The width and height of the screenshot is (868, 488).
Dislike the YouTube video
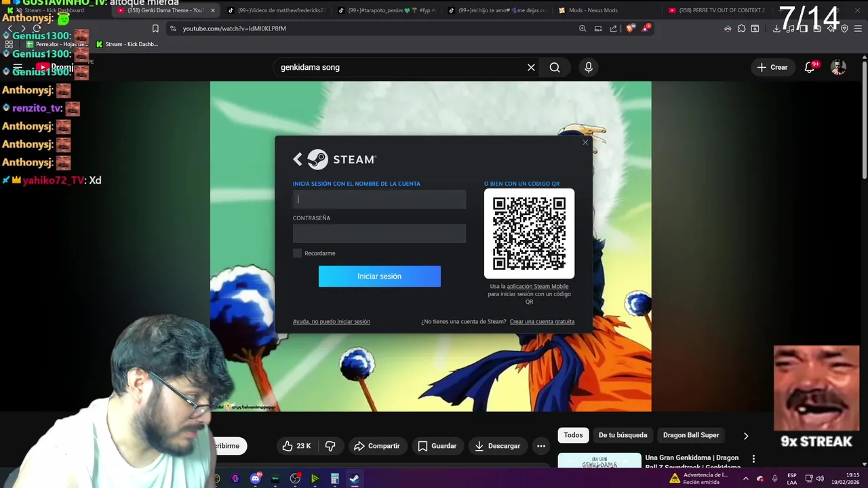point(330,446)
